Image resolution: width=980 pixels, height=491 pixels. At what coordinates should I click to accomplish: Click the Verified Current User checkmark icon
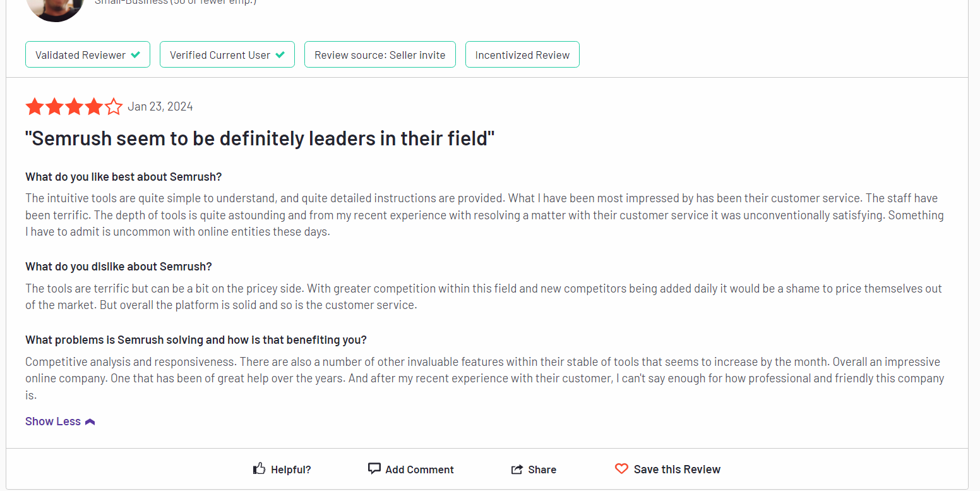tap(280, 55)
